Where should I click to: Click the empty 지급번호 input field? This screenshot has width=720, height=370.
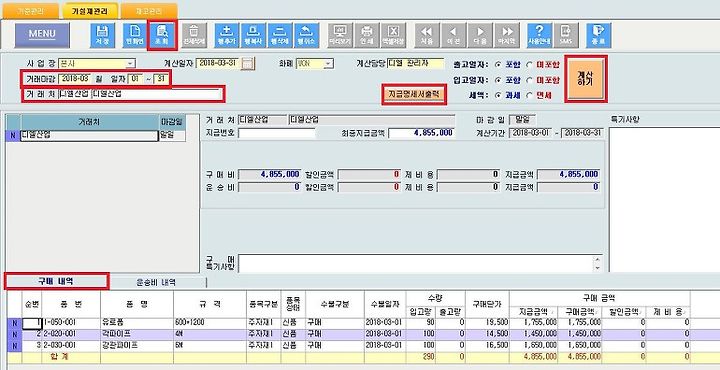pyautogui.click(x=277, y=134)
